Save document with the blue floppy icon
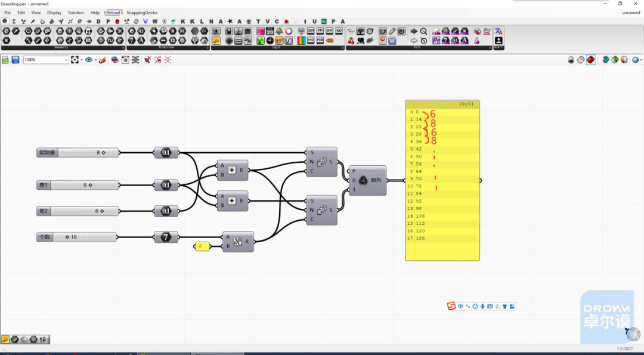 coord(15,60)
